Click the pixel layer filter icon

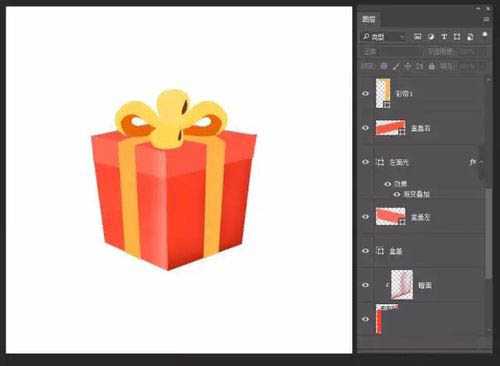[x=417, y=36]
